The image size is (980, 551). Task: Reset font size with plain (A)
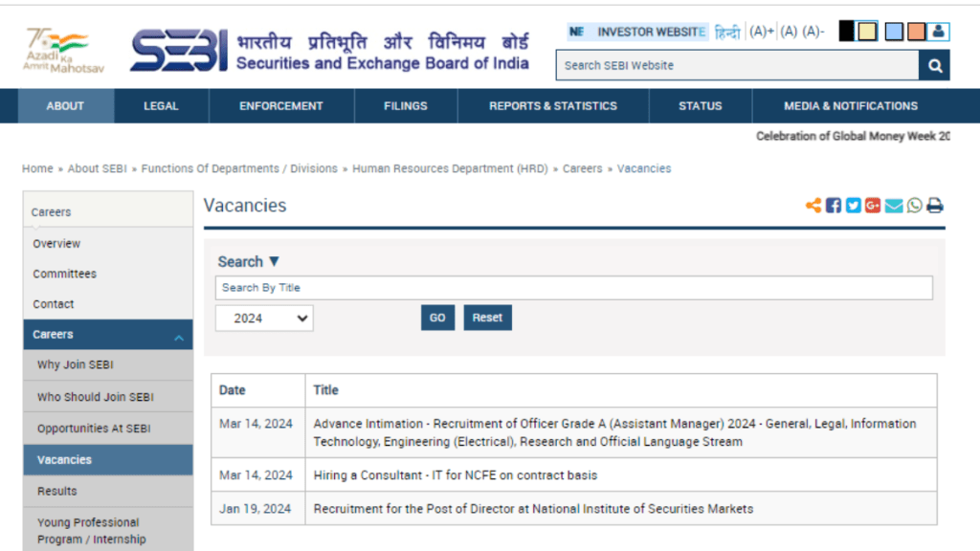789,32
